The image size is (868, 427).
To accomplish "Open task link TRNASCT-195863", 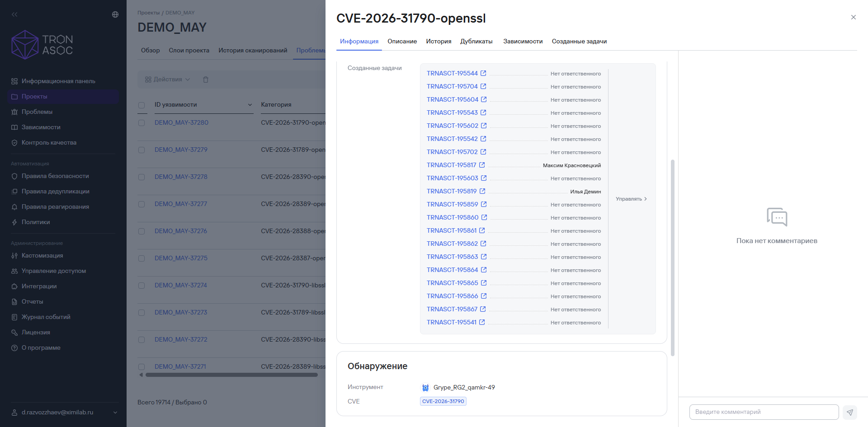I will 452,257.
